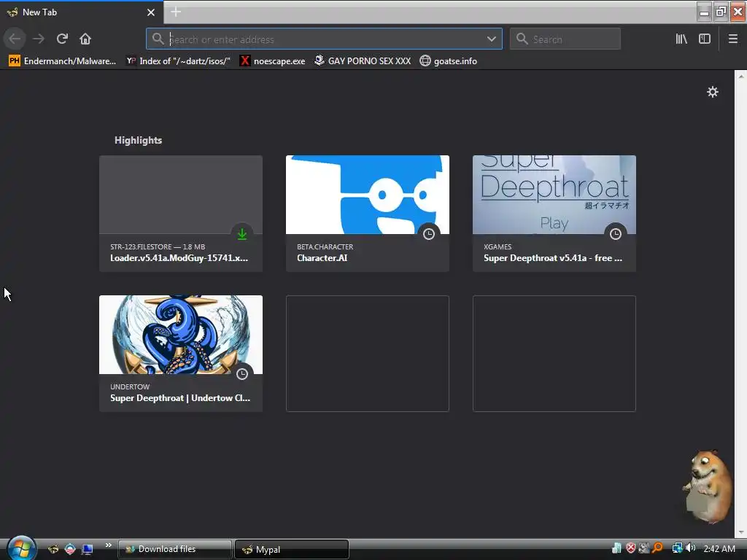
Task: Open Loader.v5.41a.ModGuy download highlight card
Action: [181, 214]
